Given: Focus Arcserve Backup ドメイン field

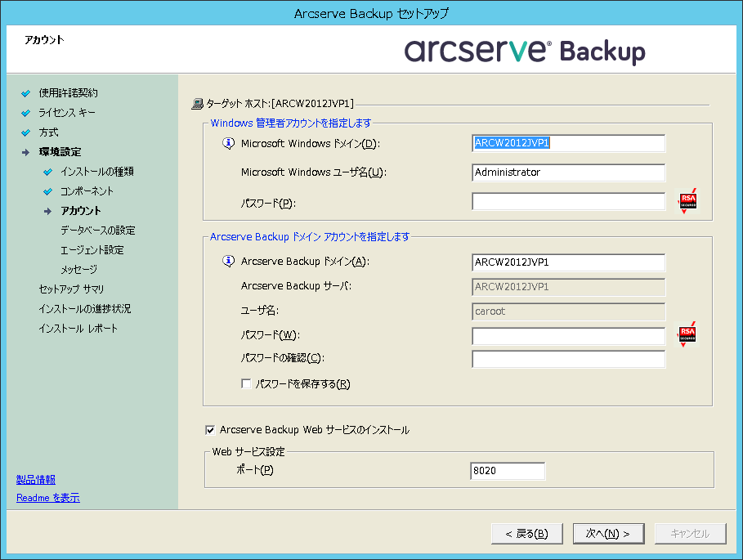Looking at the screenshot, I should (569, 262).
